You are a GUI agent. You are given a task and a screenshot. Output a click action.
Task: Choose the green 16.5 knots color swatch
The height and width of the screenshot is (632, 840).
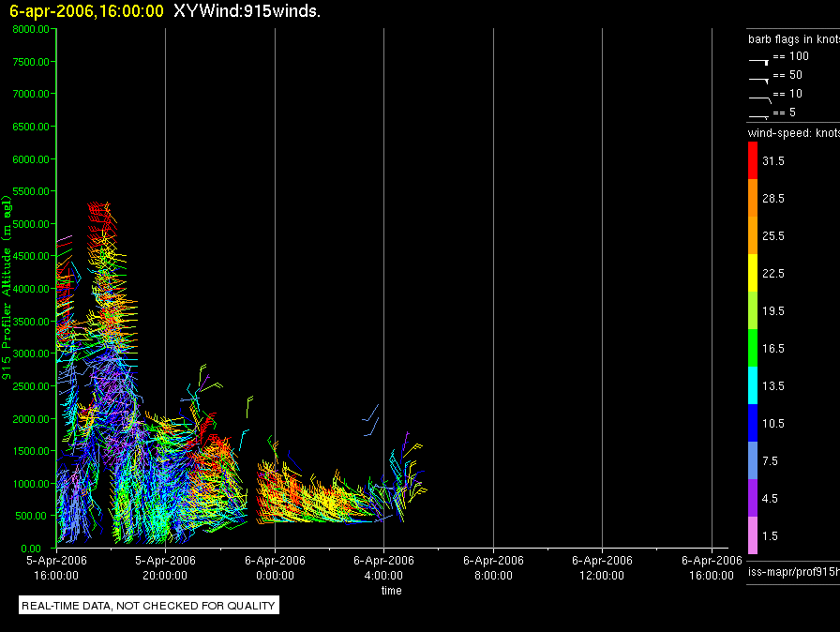click(752, 348)
